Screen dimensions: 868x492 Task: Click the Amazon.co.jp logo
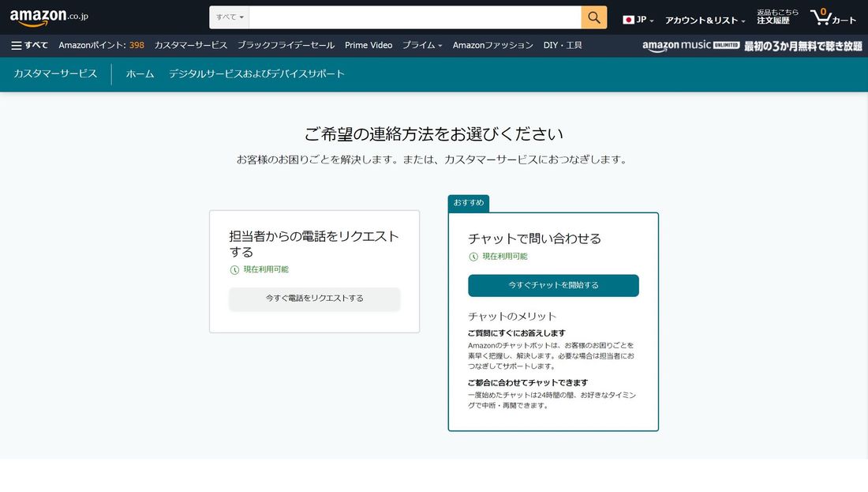point(49,17)
